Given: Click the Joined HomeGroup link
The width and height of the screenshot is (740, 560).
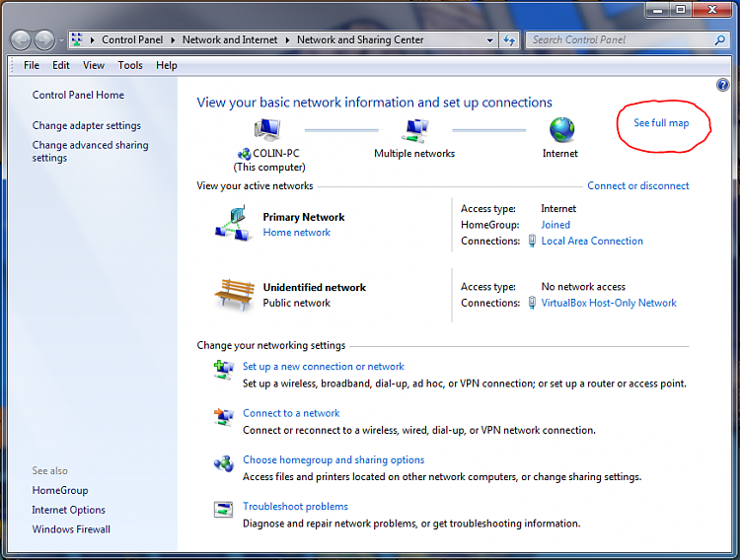Looking at the screenshot, I should [x=555, y=225].
